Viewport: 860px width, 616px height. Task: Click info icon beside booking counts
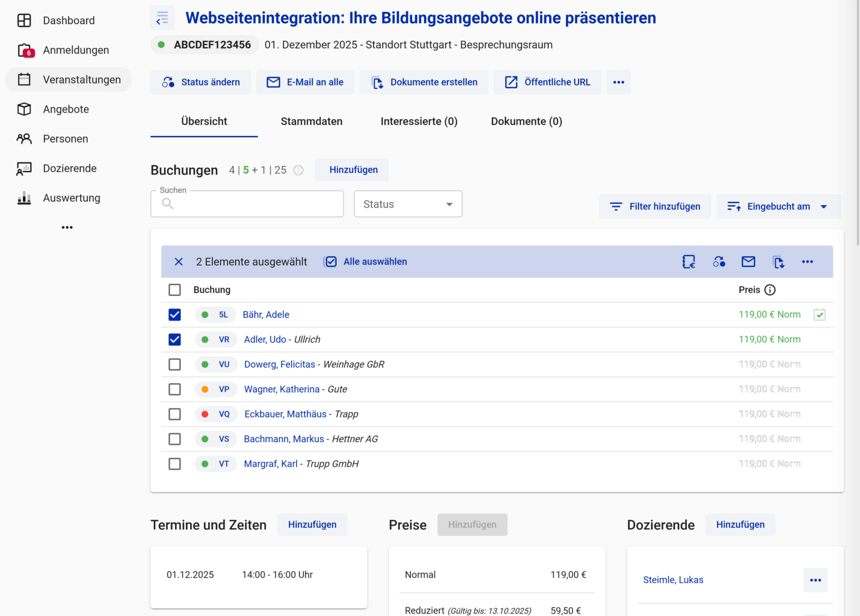point(298,170)
